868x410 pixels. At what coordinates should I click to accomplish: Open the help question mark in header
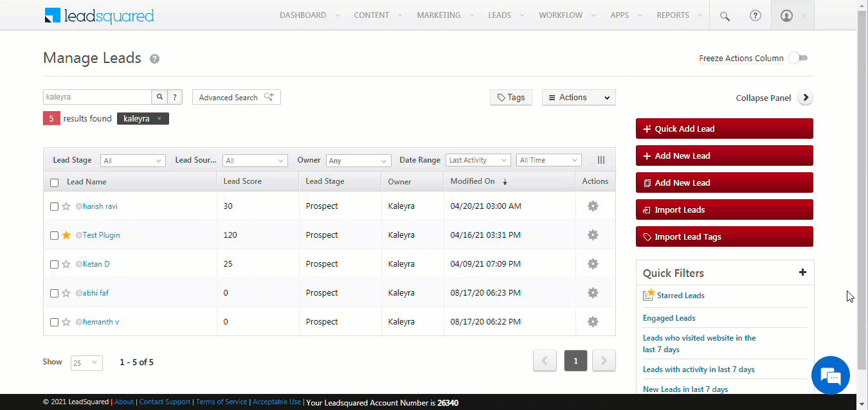755,15
